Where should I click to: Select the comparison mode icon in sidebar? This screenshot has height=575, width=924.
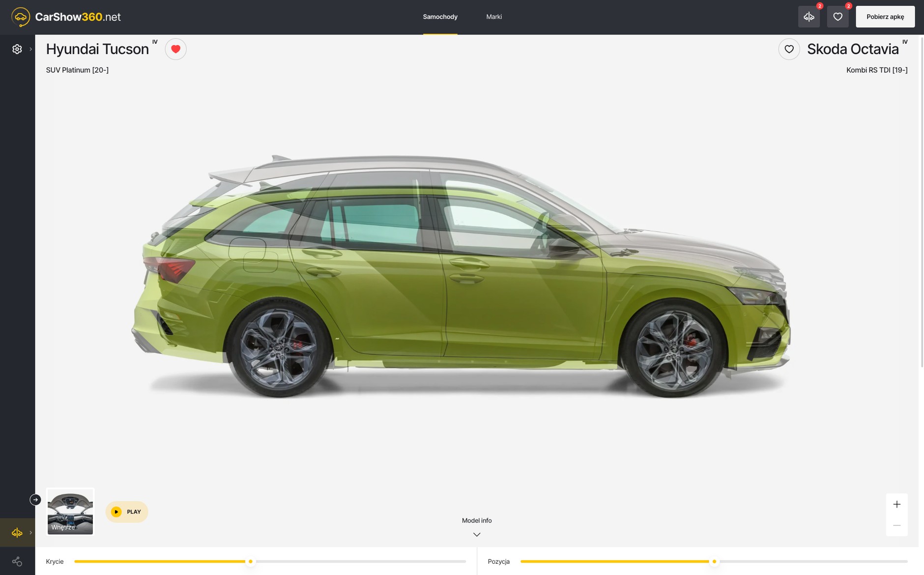click(17, 533)
